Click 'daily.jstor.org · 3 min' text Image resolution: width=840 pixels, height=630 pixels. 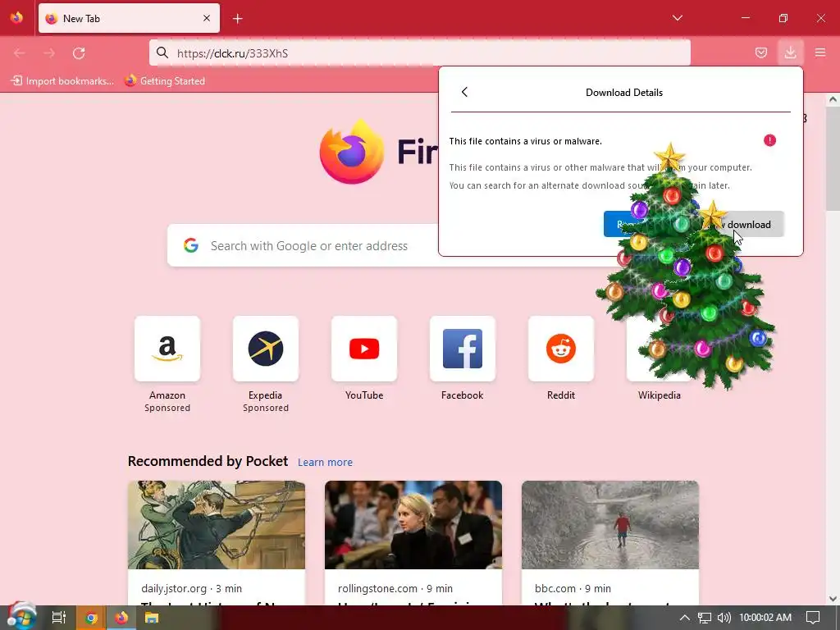point(192,588)
